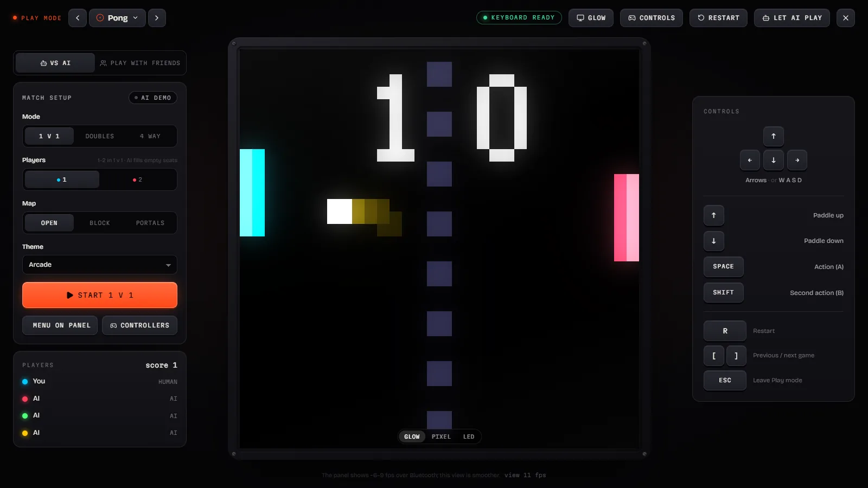Viewport: 868px width, 488px height.
Task: Click the yellow-dot AI player row
Action: [100, 433]
